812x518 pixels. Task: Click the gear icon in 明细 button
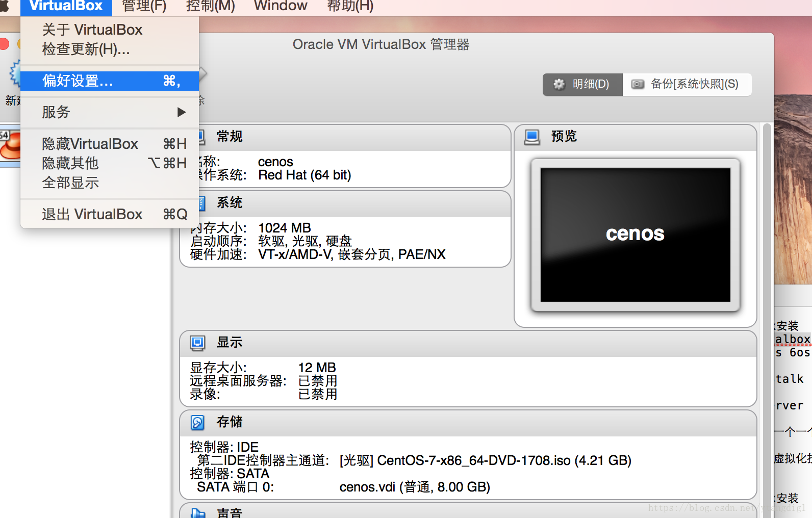tap(560, 84)
